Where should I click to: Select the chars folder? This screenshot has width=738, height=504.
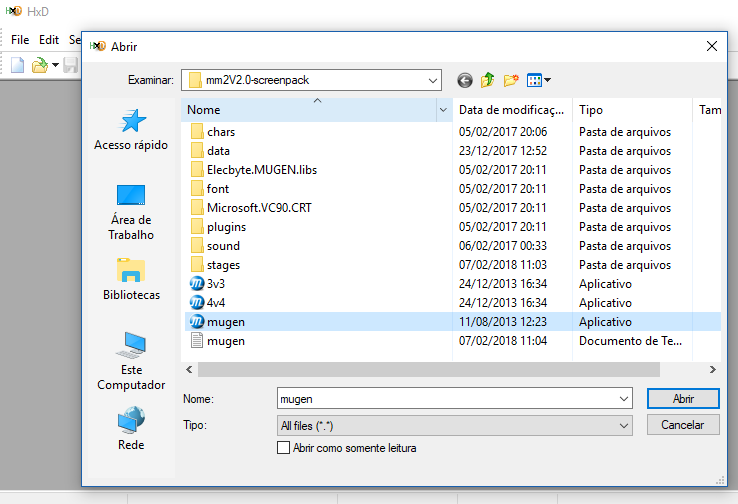(x=213, y=132)
